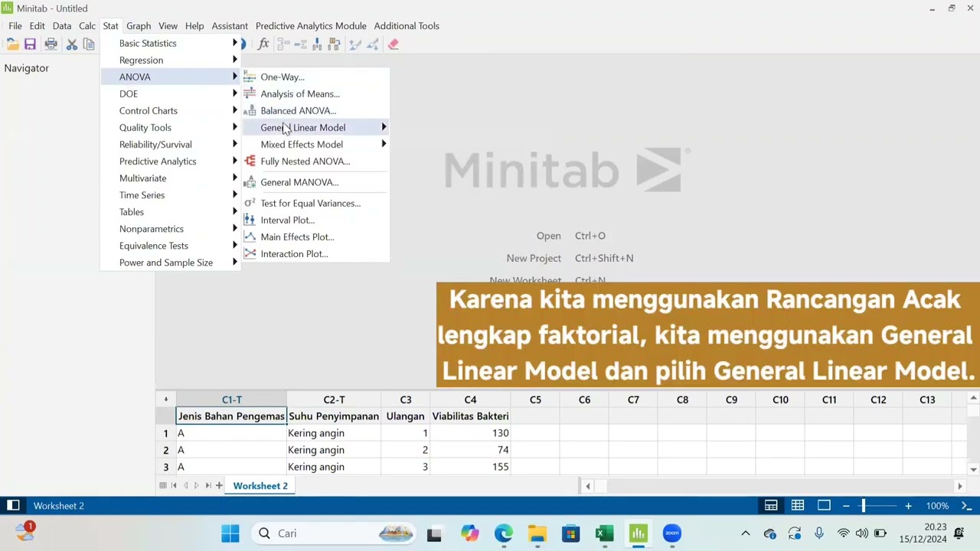The height and width of the screenshot is (551, 980).
Task: Select the C3 column header
Action: pyautogui.click(x=405, y=399)
